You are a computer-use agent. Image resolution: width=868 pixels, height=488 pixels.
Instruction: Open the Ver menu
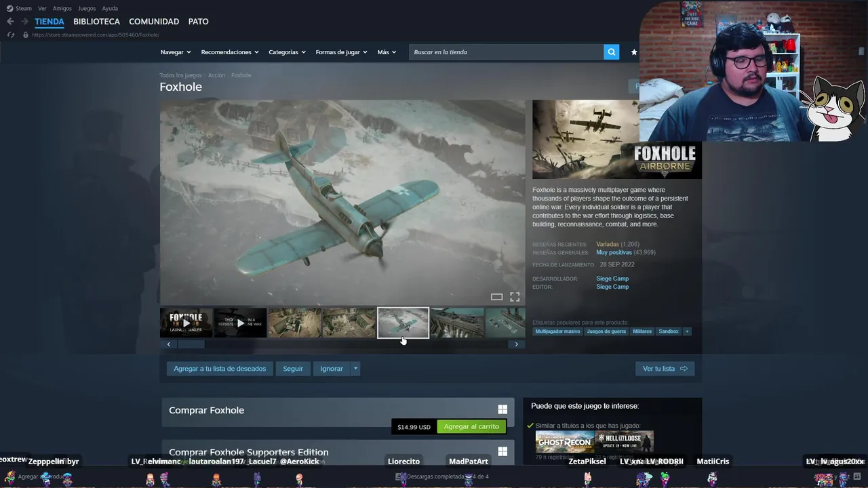(42, 8)
